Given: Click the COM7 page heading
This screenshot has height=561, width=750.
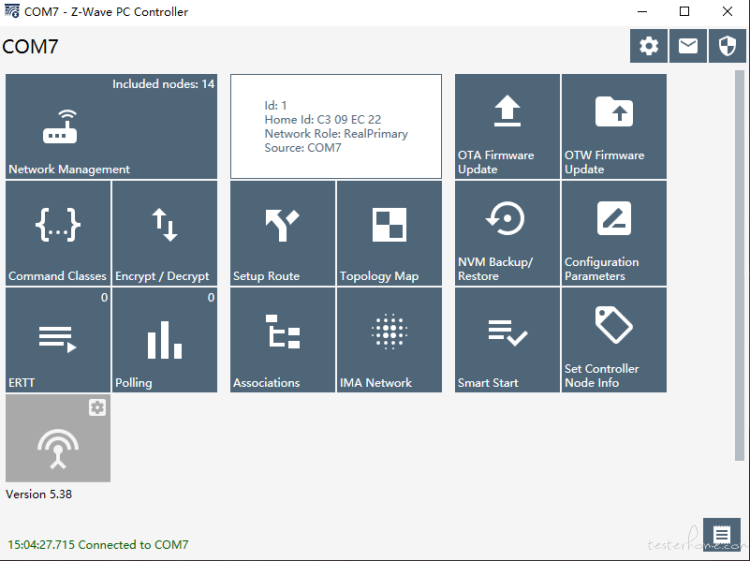Looking at the screenshot, I should 30,46.
